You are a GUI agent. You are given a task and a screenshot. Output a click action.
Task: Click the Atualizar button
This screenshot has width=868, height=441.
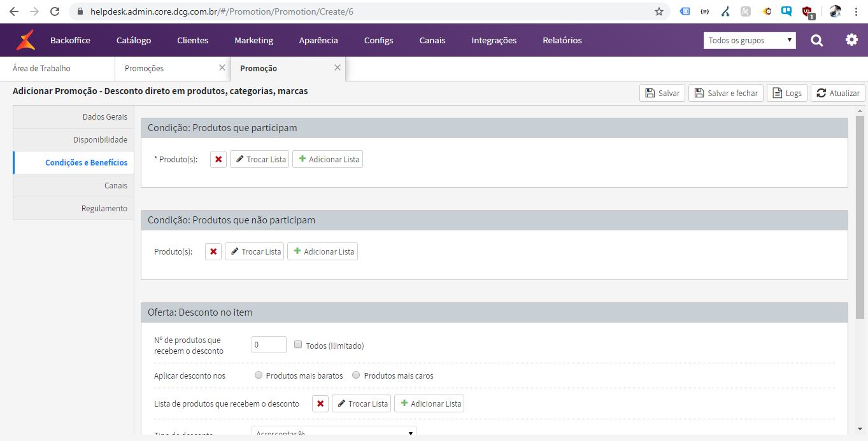coord(838,93)
